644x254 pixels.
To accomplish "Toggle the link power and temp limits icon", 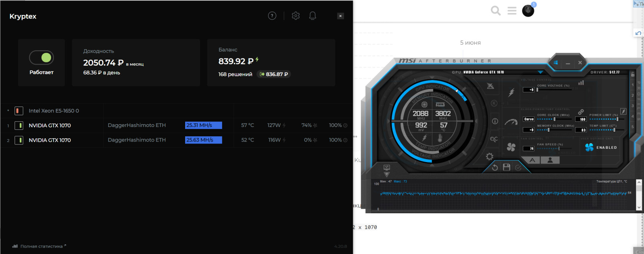I will coord(581,112).
